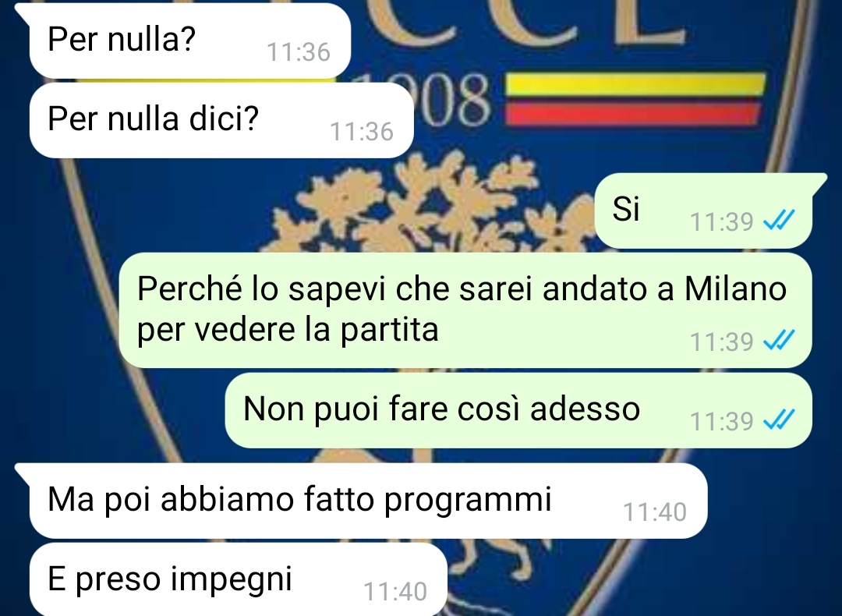Click the word 'Milano' in the green bubble
Screen dimensions: 842x616
point(735,289)
